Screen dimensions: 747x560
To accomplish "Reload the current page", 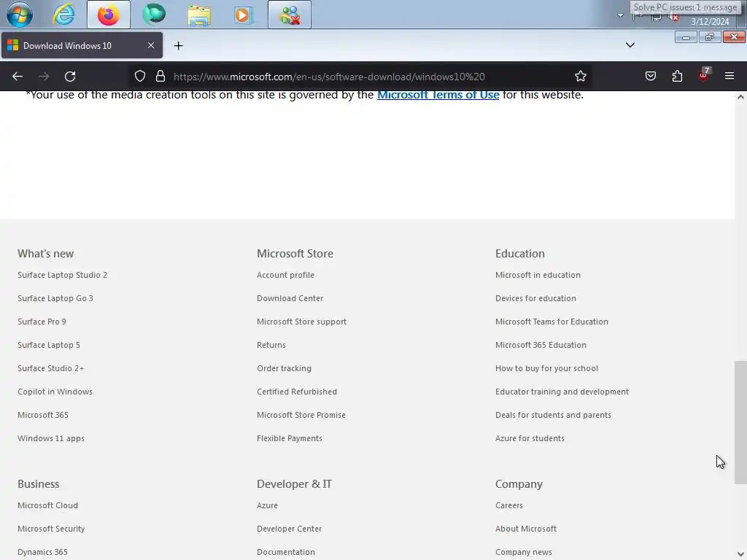I will click(x=70, y=76).
